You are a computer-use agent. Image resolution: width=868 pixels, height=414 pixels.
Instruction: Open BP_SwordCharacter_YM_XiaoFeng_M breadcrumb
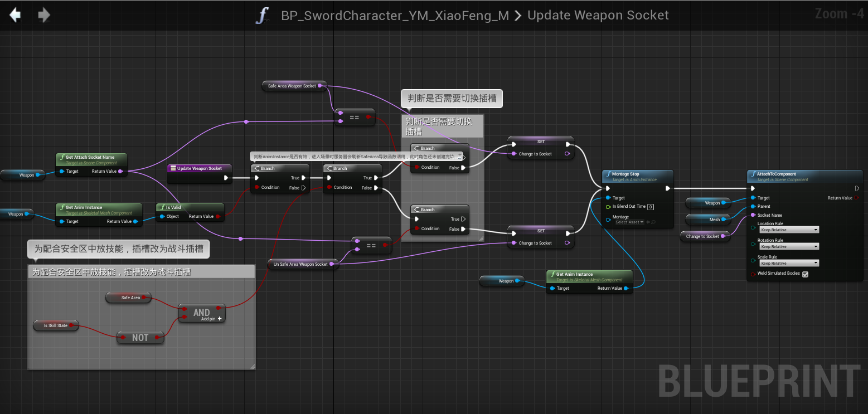[395, 16]
